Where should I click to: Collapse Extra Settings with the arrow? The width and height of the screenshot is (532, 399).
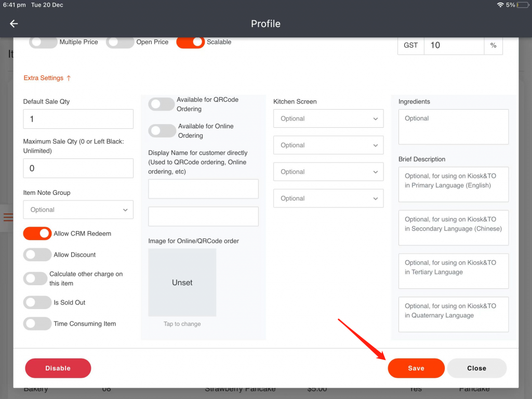[x=69, y=78]
